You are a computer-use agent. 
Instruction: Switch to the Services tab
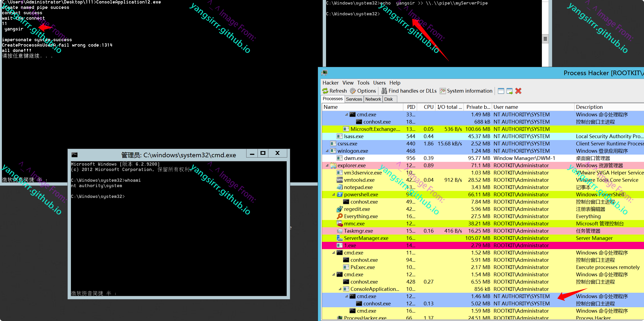354,99
